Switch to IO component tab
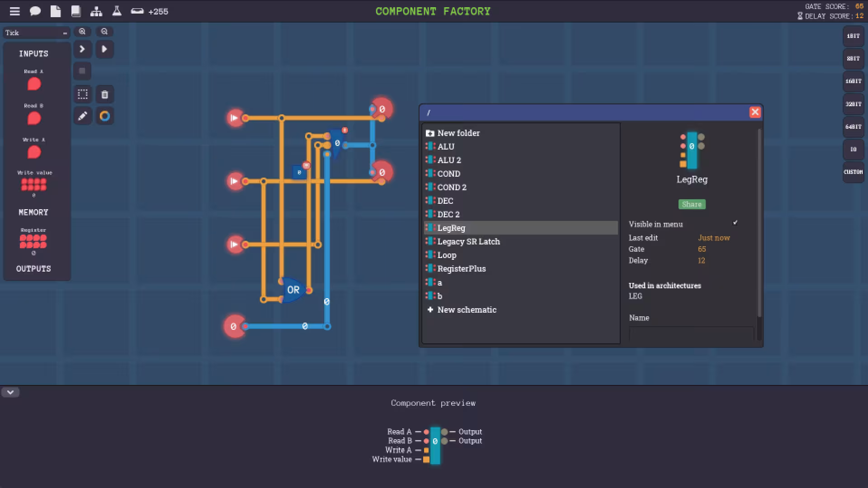This screenshot has width=868, height=488. tap(853, 149)
